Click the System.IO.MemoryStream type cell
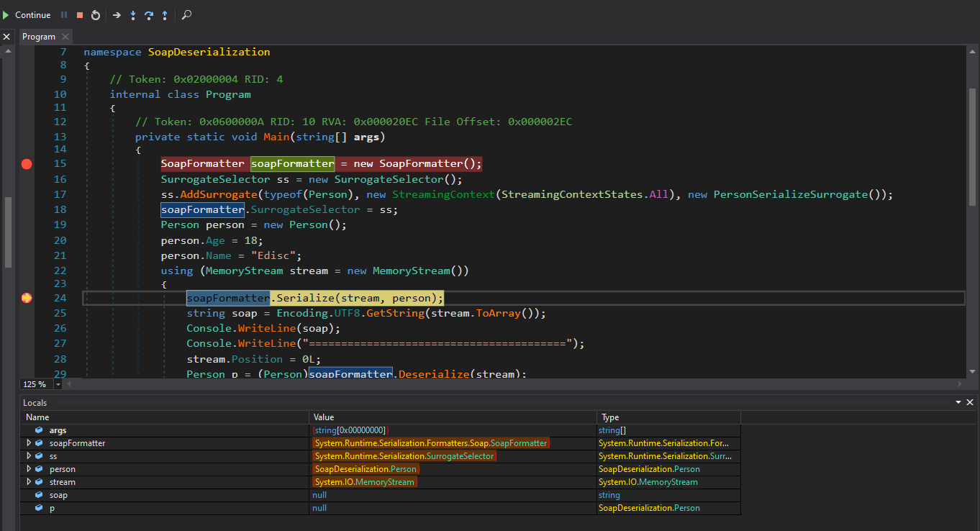The image size is (980, 531). 648,482
